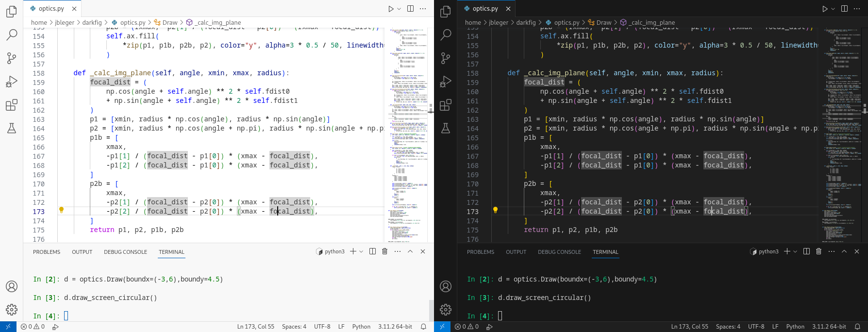868x332 pixels.
Task: Open Explorer in the light-theme window
Action: 12,11
